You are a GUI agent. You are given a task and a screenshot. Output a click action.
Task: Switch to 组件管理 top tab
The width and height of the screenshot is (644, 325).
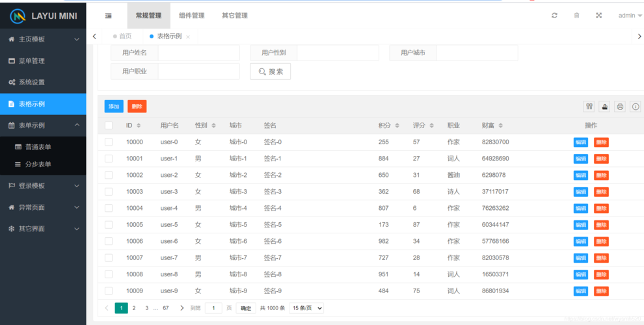click(x=192, y=16)
